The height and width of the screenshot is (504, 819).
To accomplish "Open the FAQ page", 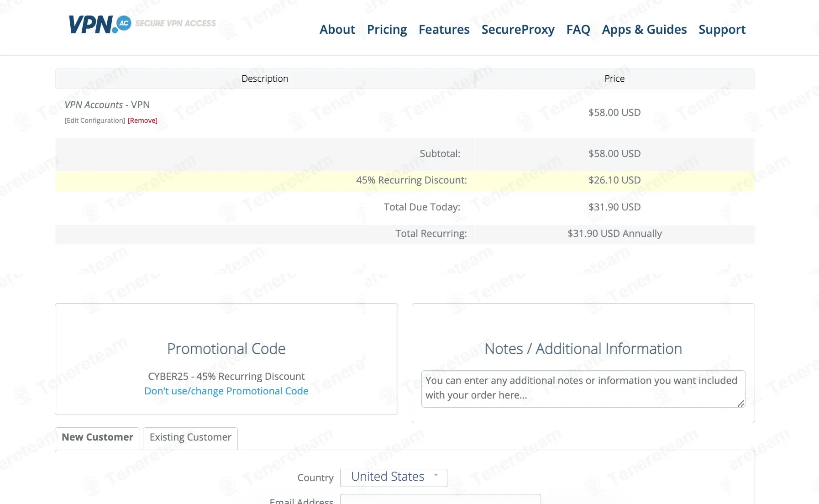I will pos(578,30).
